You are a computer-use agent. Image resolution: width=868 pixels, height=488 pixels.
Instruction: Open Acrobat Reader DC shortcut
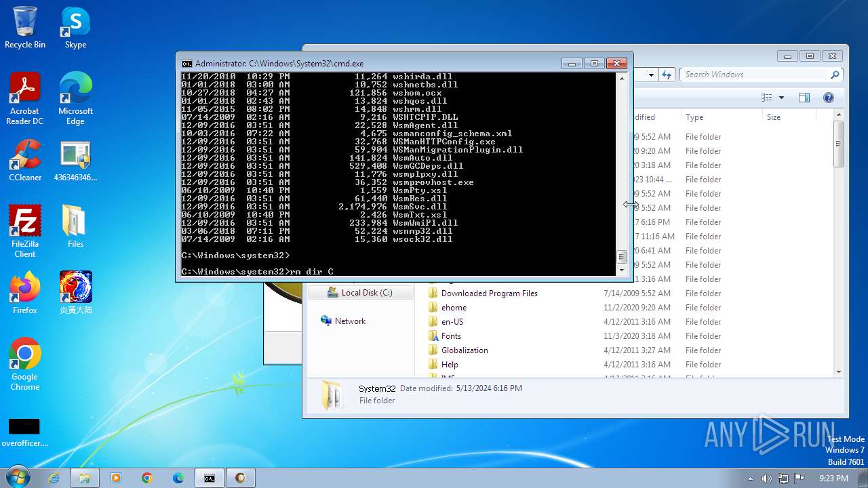coord(25,99)
